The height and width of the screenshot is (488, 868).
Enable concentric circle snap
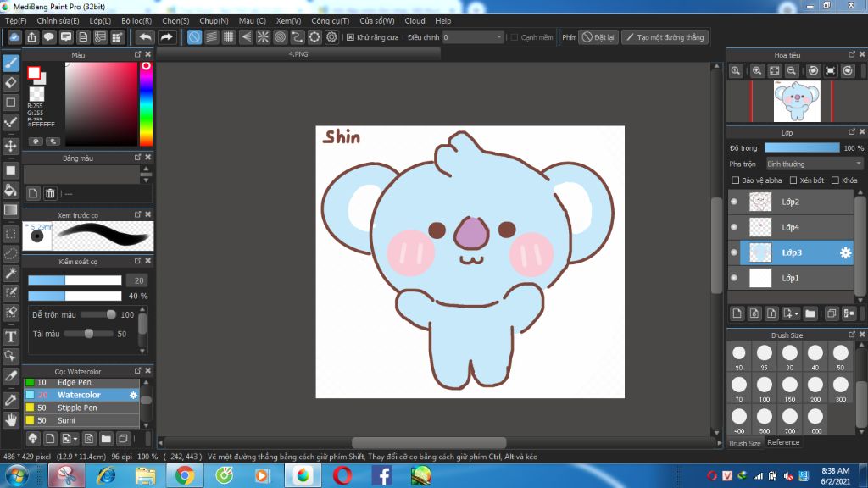(x=280, y=37)
